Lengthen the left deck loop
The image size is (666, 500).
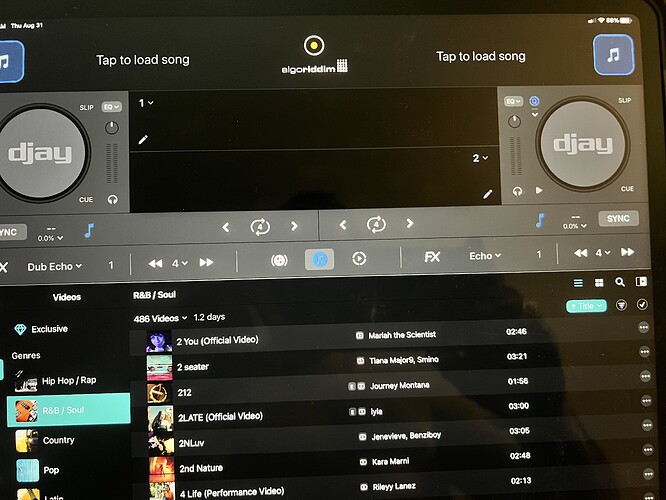(294, 226)
